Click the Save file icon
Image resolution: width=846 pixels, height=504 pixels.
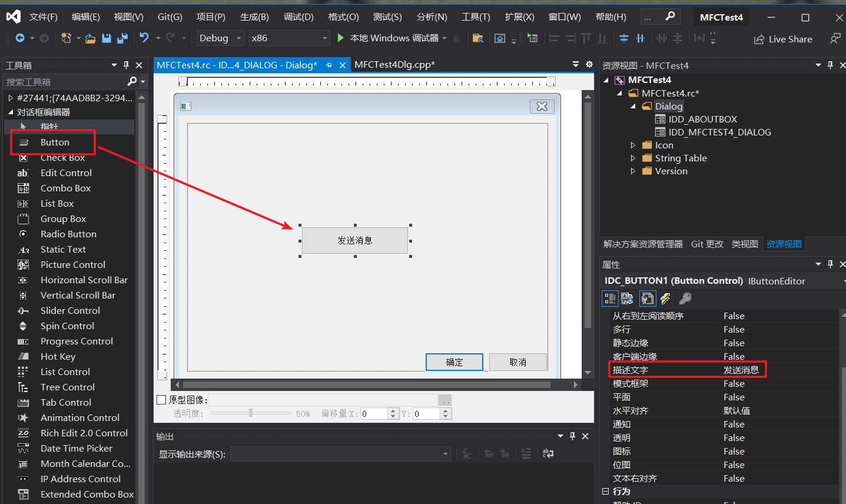[x=107, y=38]
